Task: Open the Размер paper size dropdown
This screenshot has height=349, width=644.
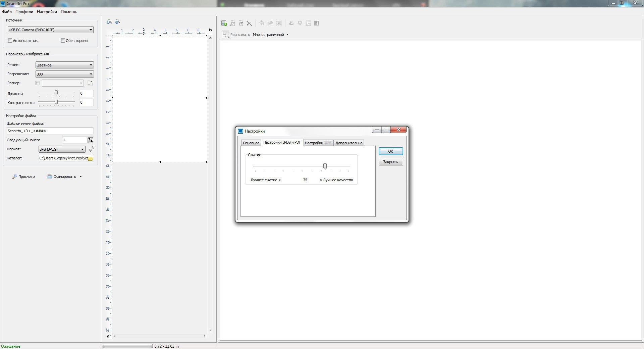Action: [x=62, y=83]
